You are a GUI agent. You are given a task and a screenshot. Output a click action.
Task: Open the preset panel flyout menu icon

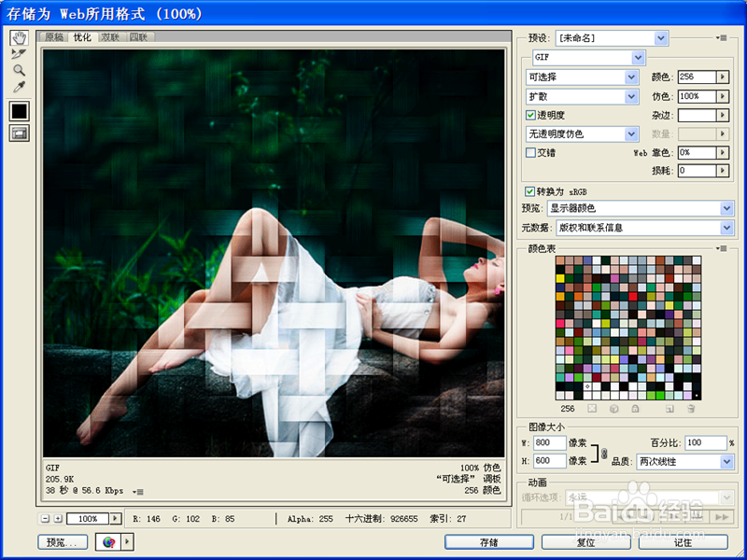click(x=722, y=37)
